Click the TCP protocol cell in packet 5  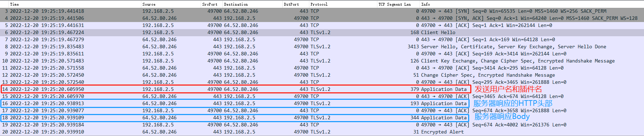(315, 25)
